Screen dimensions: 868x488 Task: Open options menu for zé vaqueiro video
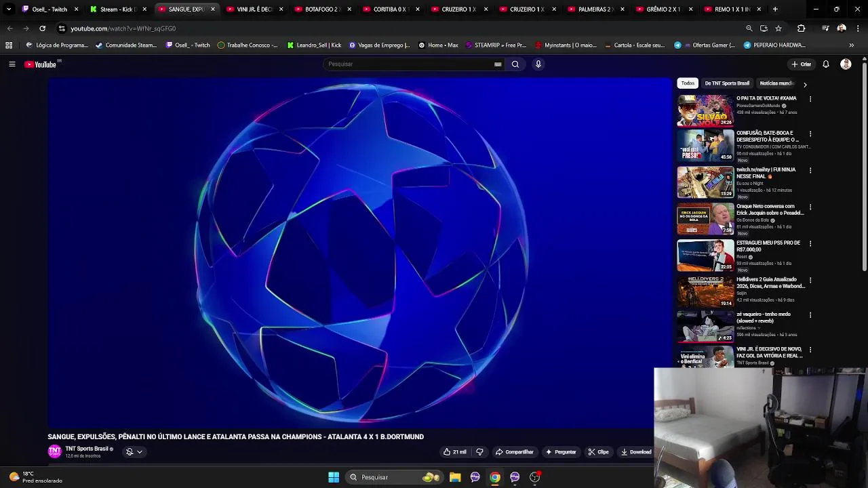pos(810,315)
